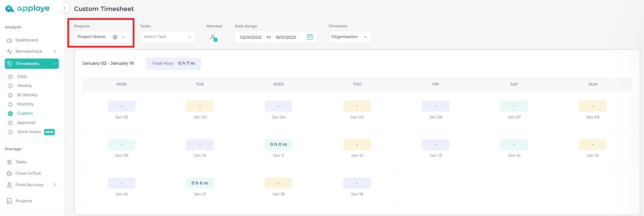
Task: Click the end date 19/01/2023
Action: tap(286, 37)
